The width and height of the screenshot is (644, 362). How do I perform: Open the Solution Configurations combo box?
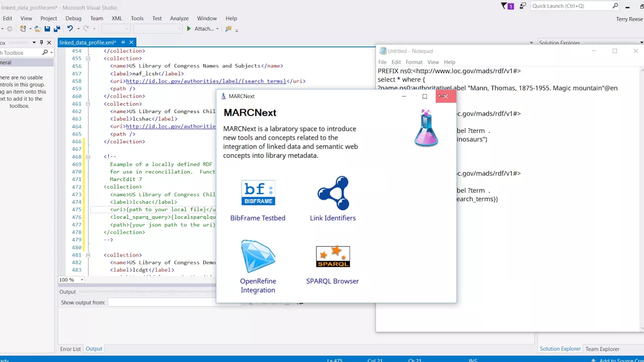point(116,29)
